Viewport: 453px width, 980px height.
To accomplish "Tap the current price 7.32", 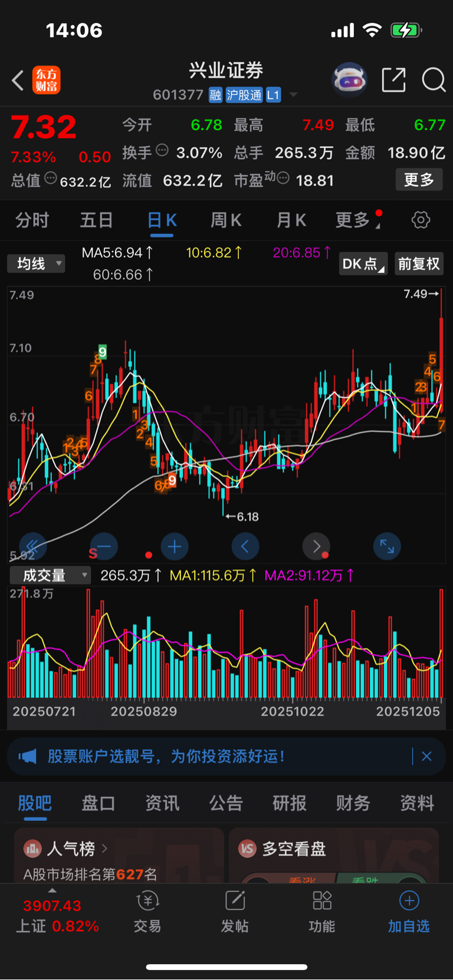I will point(44,127).
